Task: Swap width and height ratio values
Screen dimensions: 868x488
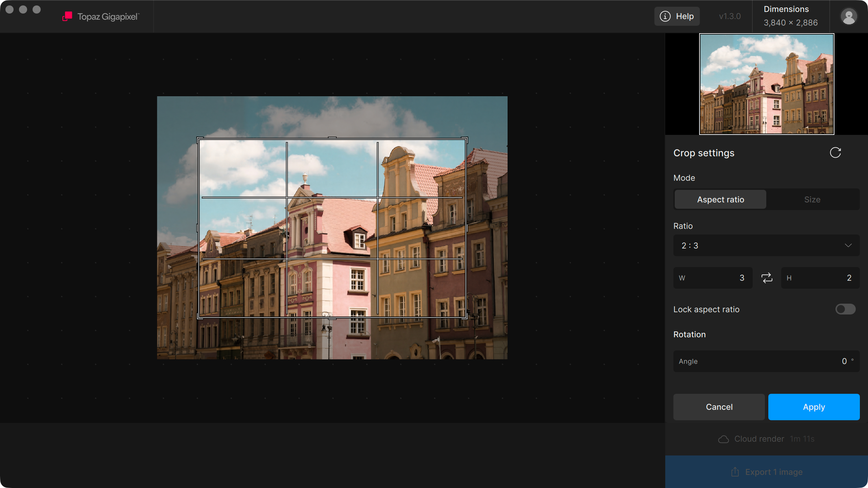Action: point(767,278)
